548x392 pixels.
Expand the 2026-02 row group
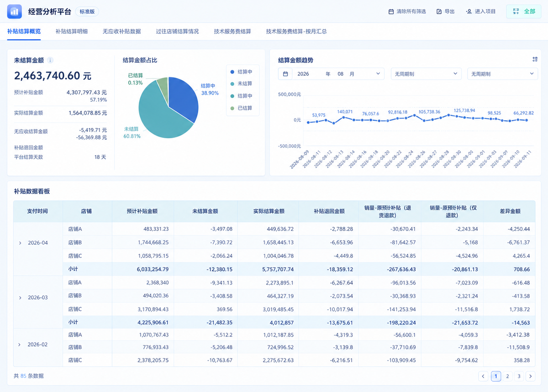[20, 345]
